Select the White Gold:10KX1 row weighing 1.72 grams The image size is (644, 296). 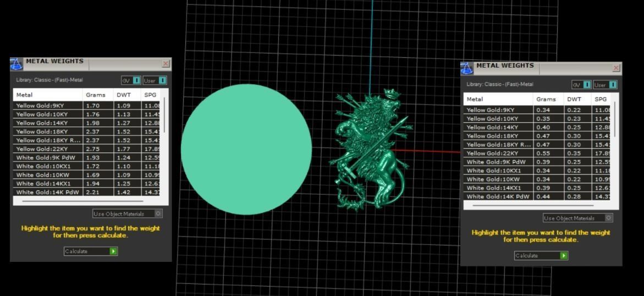pos(87,166)
